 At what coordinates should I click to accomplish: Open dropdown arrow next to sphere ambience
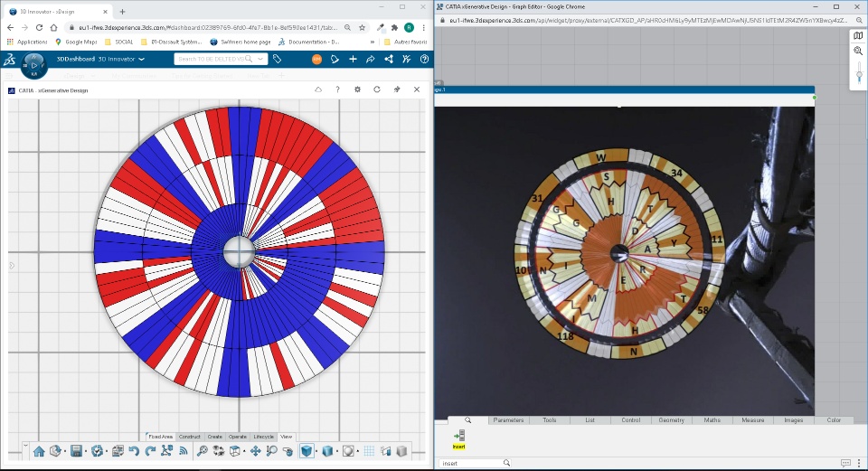click(357, 452)
